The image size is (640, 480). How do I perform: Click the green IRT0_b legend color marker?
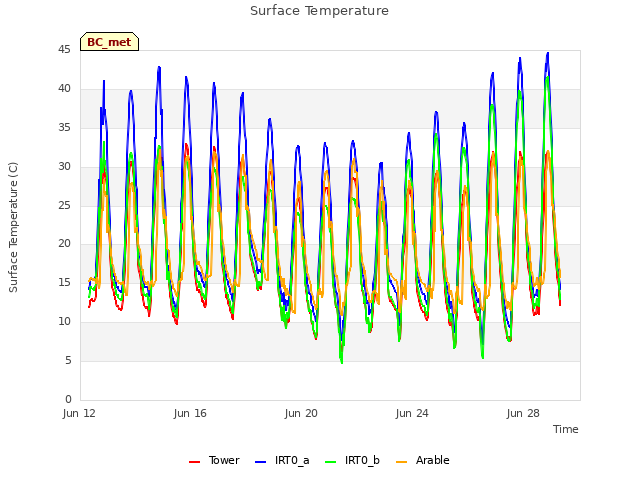tap(331, 462)
